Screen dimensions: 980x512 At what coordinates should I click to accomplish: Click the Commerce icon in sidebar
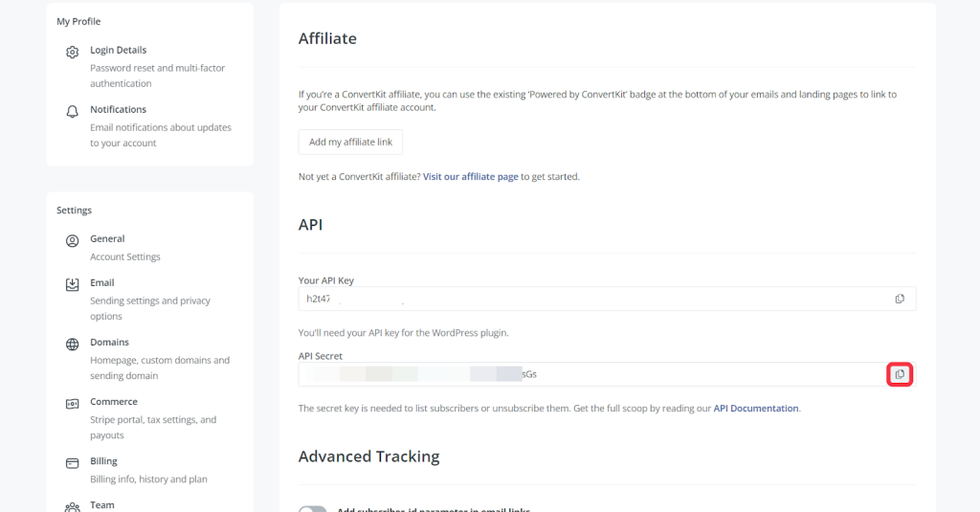72,404
